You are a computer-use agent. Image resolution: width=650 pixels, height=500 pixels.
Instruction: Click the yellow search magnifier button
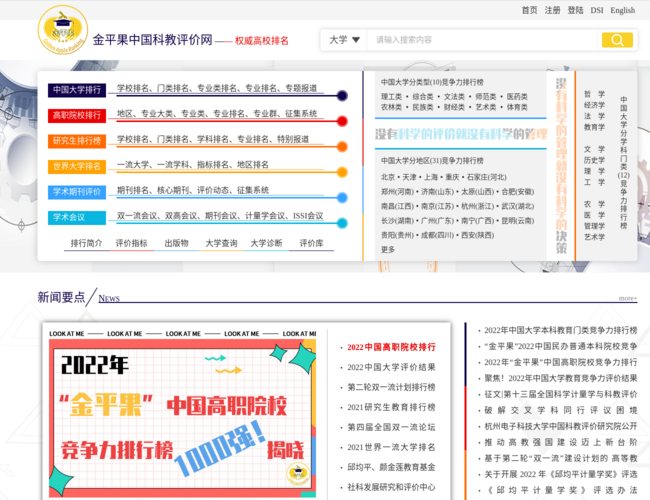pyautogui.click(x=617, y=40)
